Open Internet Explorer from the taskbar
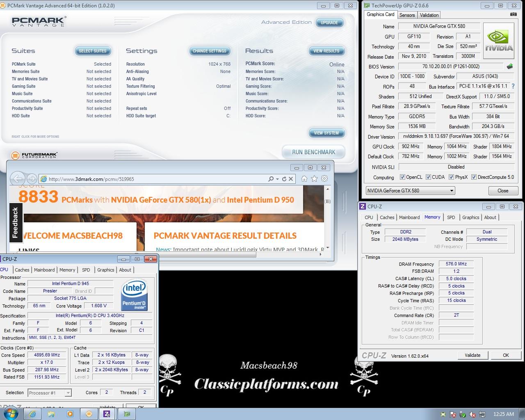Image resolution: width=525 pixels, height=420 pixels. [32, 414]
